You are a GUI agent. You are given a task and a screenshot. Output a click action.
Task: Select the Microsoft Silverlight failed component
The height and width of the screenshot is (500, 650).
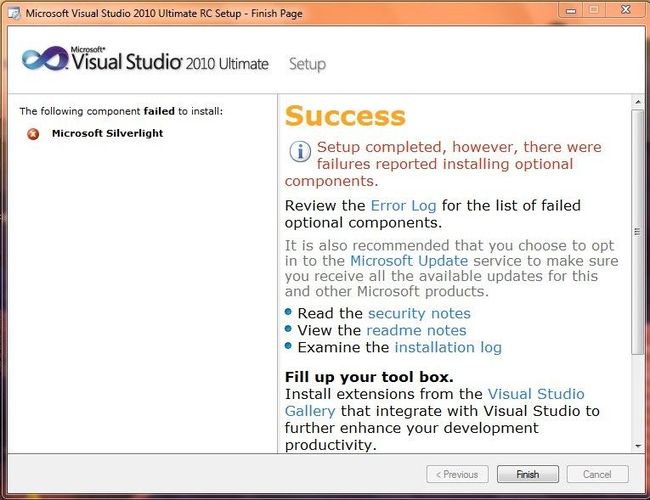[107, 133]
